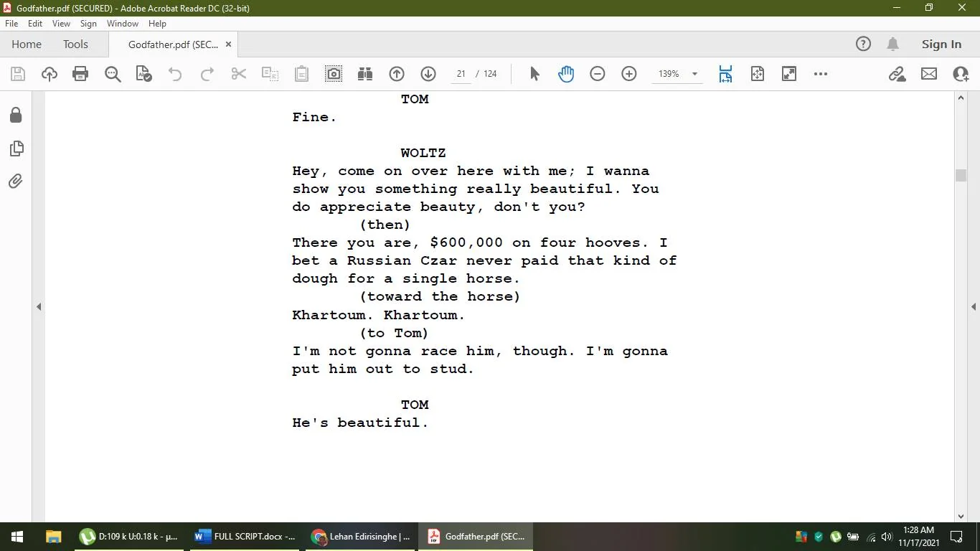Open the attachments paperclip panel

coord(16,181)
